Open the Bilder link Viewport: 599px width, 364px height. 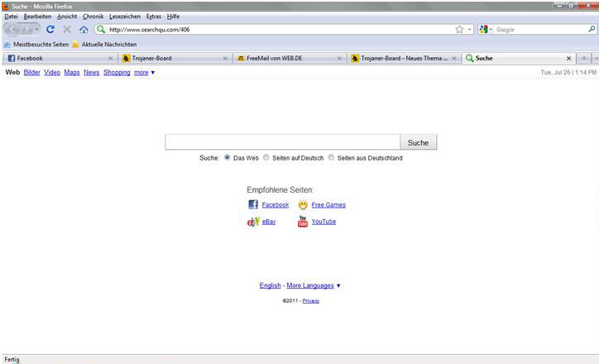31,73
